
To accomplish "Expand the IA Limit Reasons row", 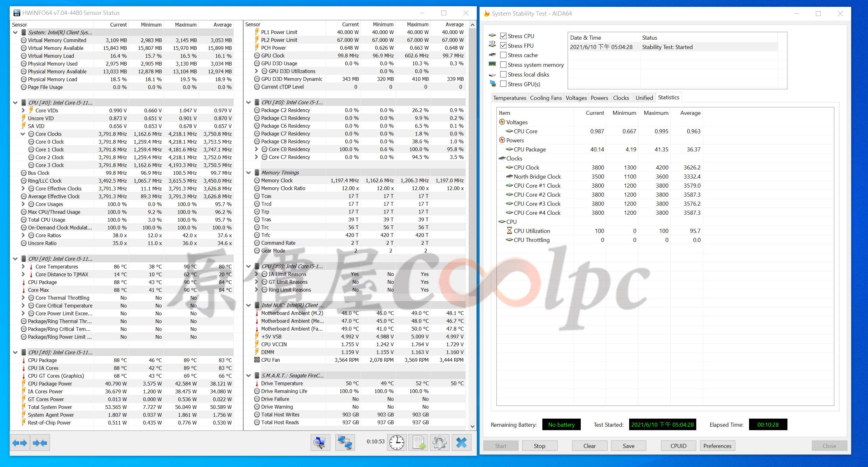I will tap(256, 274).
